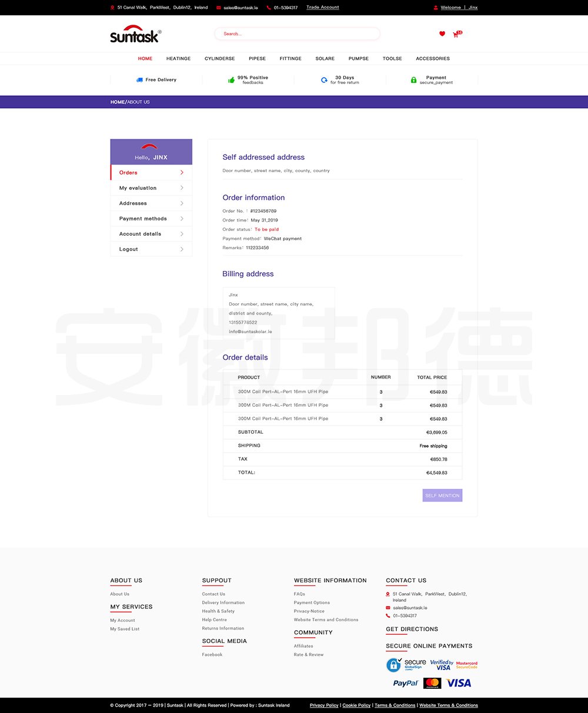
Task: Click the green secure payment lock icon
Action: click(413, 80)
